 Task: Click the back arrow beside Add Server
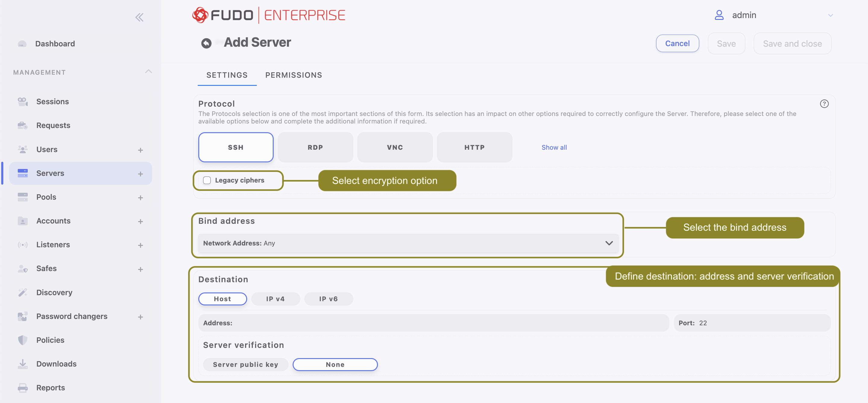point(206,43)
